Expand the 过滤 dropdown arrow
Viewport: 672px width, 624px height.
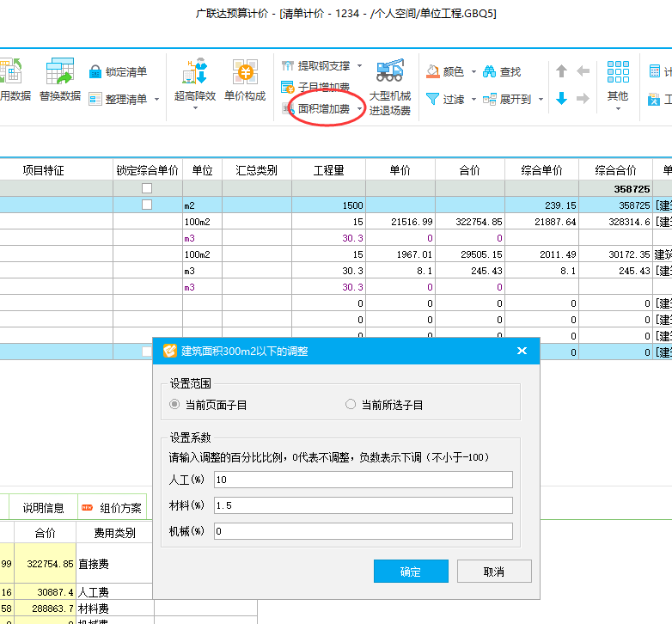point(473,100)
